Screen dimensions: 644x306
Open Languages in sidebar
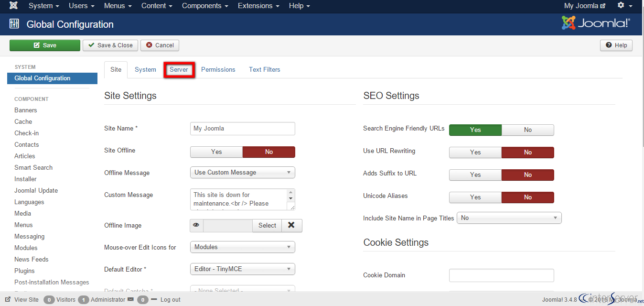29,202
